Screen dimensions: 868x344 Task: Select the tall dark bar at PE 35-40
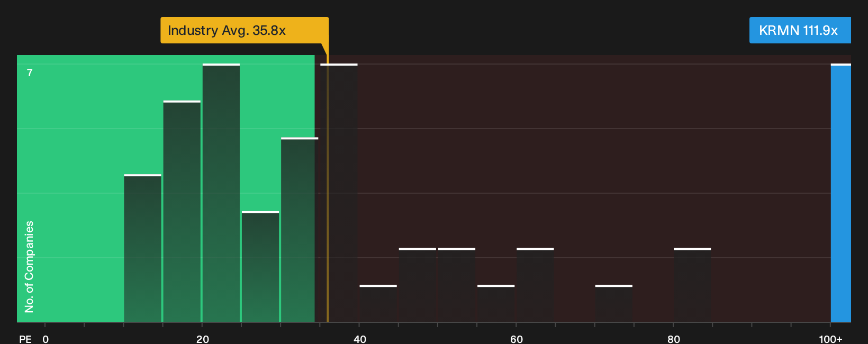(x=339, y=193)
